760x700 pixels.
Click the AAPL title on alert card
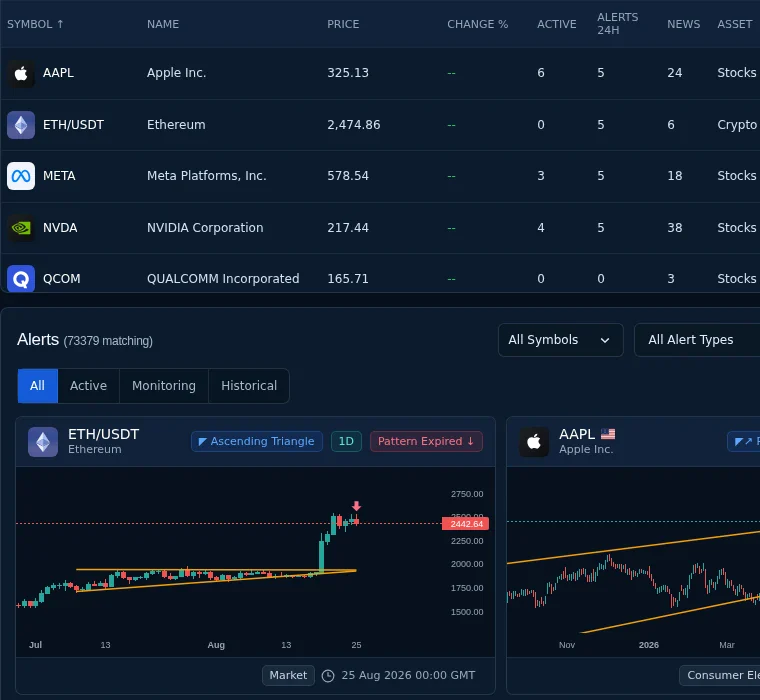tap(577, 434)
